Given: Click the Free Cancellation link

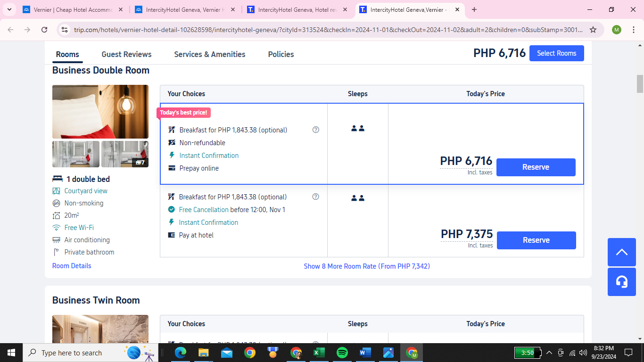Looking at the screenshot, I should point(204,210).
